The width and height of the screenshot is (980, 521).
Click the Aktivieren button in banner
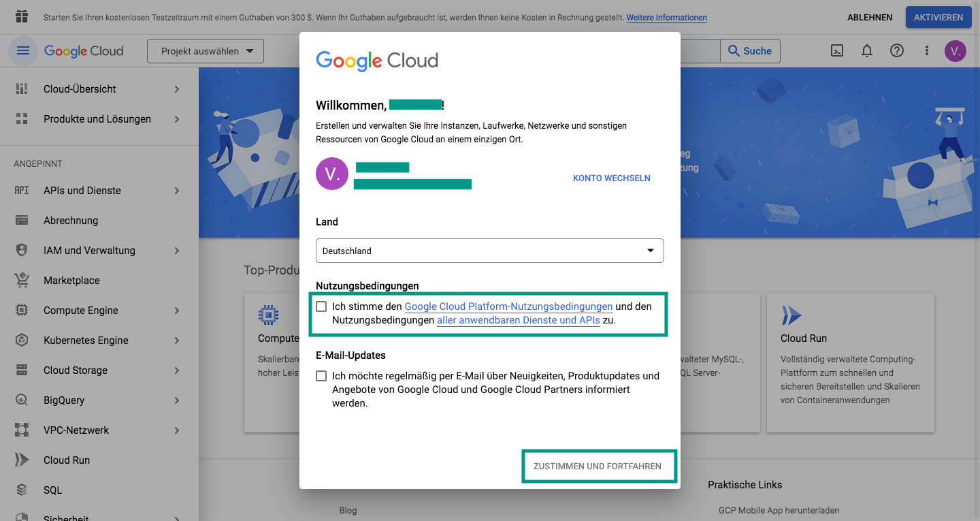tap(938, 17)
